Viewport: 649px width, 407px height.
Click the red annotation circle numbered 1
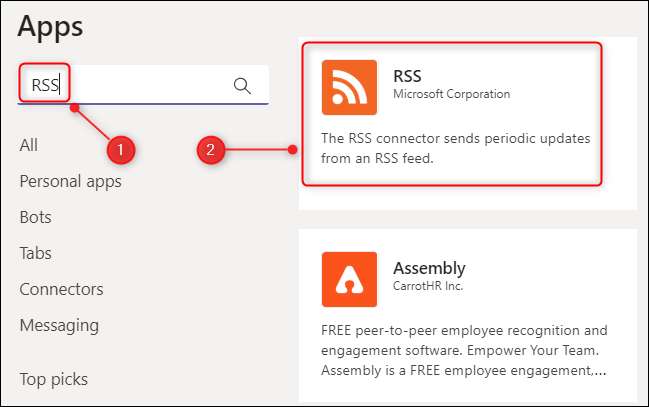[x=120, y=150]
